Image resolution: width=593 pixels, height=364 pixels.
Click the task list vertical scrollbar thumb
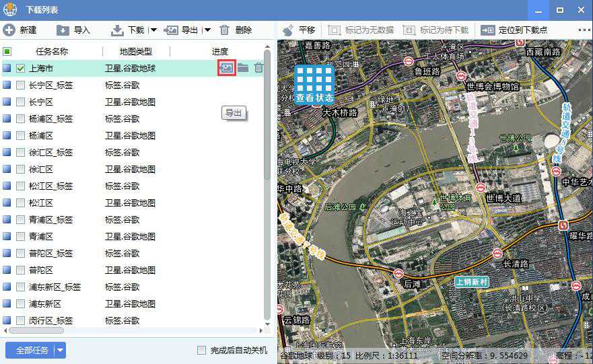click(267, 114)
